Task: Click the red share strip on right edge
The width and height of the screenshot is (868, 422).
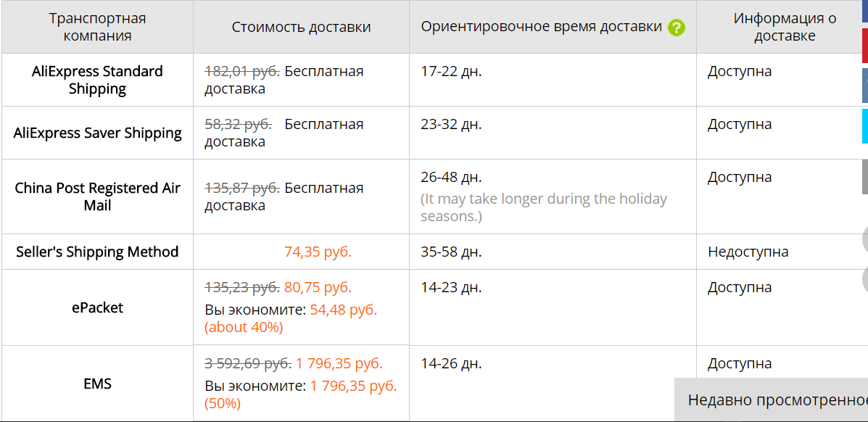Action: pos(864,46)
